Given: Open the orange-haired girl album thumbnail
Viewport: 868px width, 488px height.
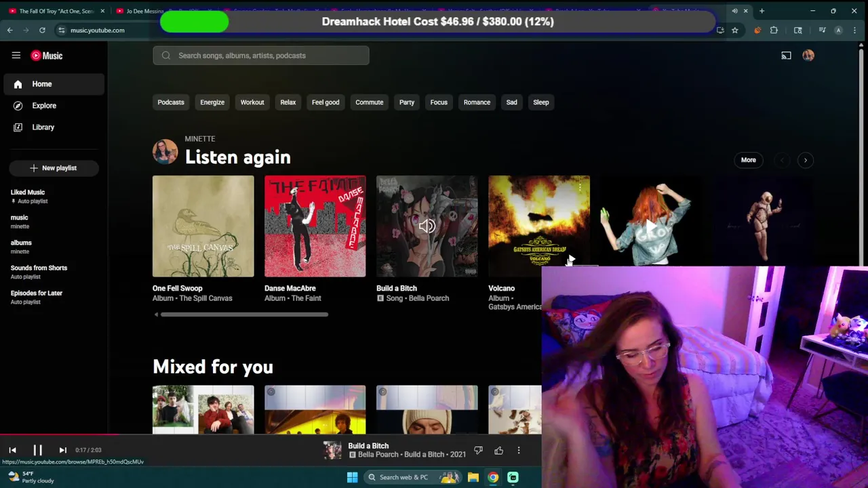Looking at the screenshot, I should click(651, 221).
